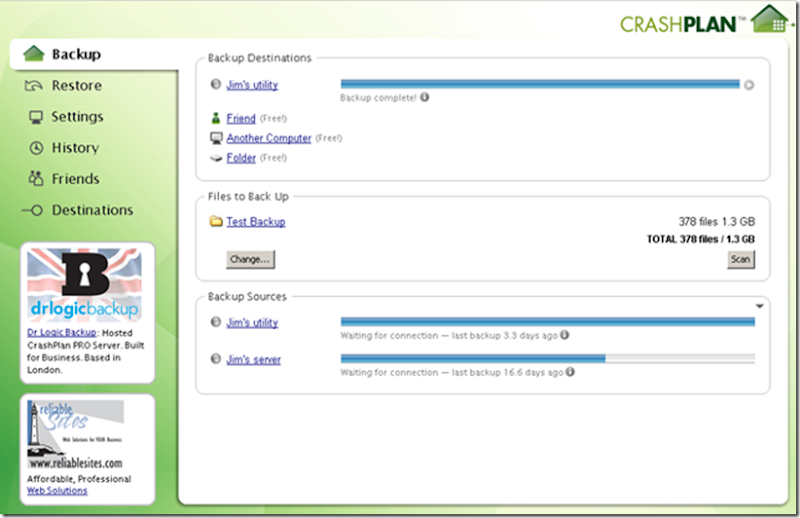Click the clock icon beside History
This screenshot has height=518, width=800.
(x=36, y=148)
